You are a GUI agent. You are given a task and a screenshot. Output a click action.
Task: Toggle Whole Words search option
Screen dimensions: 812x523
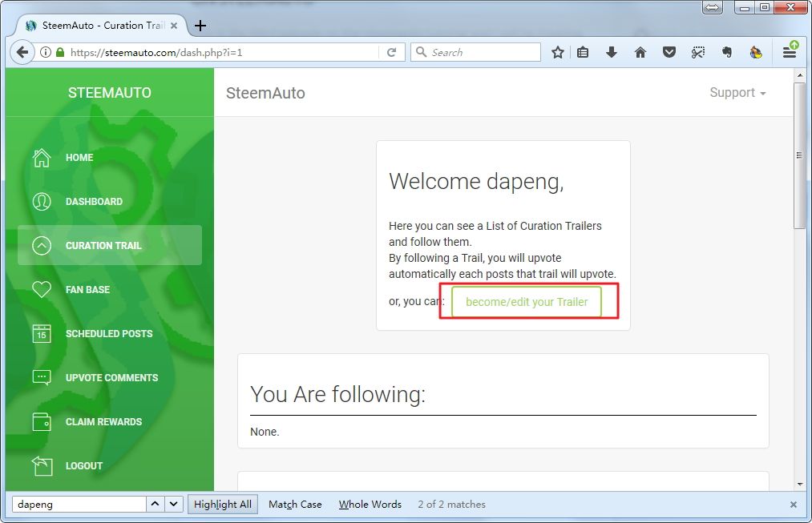(370, 504)
